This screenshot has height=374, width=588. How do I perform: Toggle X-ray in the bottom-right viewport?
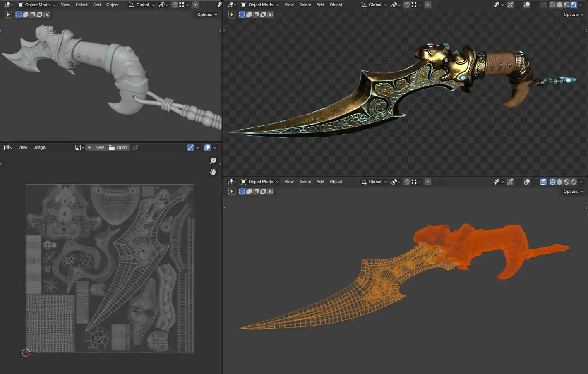coord(543,182)
